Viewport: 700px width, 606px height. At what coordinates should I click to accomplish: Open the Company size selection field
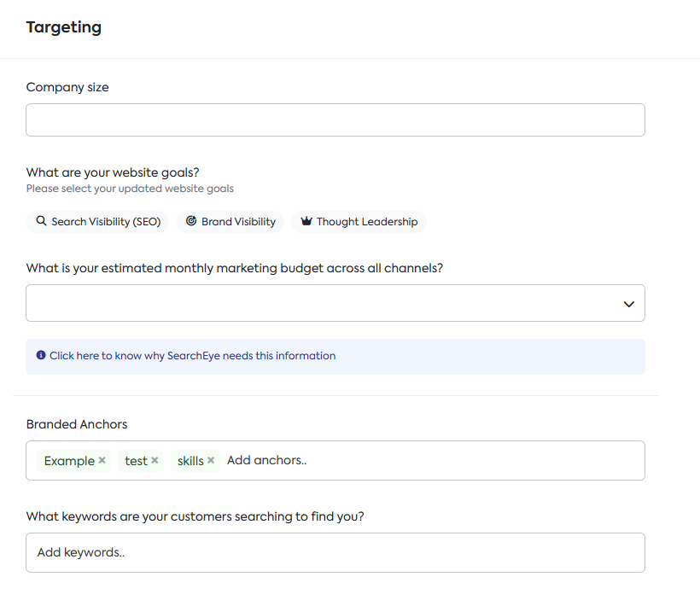click(335, 120)
